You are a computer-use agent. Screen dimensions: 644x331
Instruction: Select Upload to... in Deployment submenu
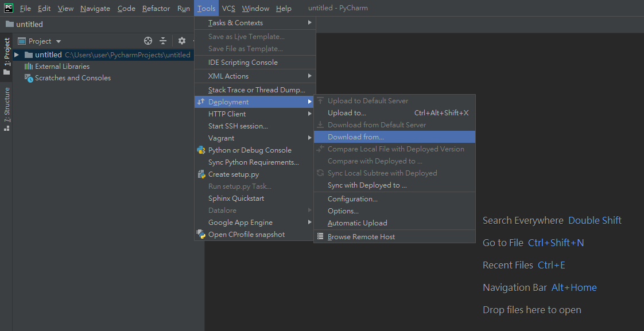[x=394, y=113]
